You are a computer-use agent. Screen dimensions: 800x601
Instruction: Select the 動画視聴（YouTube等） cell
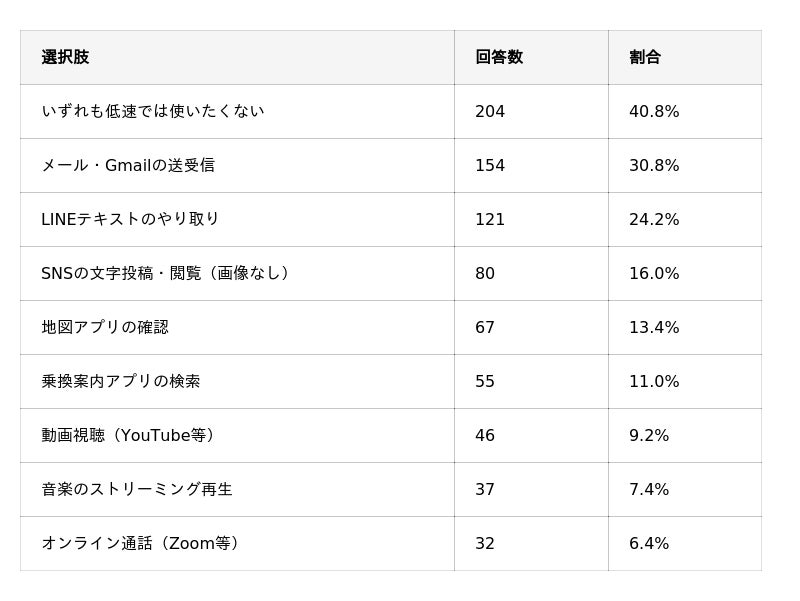click(128, 435)
